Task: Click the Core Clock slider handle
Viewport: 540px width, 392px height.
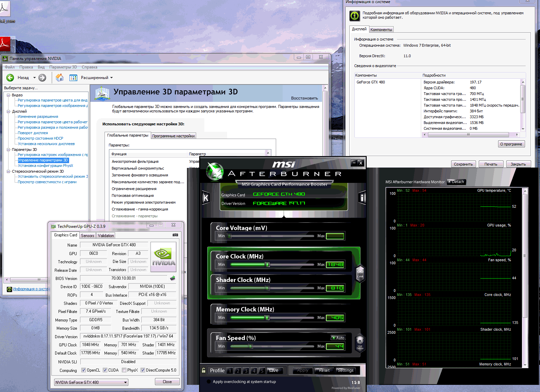Action: [267, 265]
